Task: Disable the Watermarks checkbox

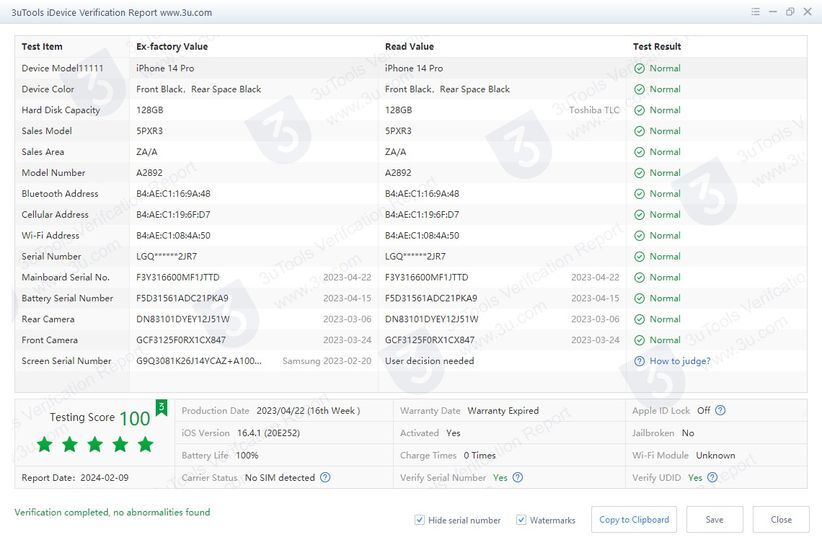Action: 521,520
